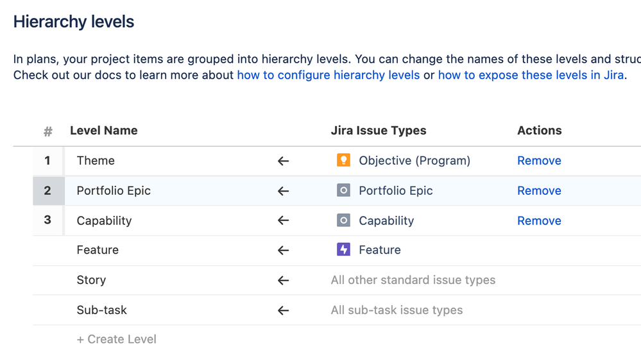Open the 'how to configure hierarchy levels' docs link
Screen dimensions: 641x364
(328, 75)
